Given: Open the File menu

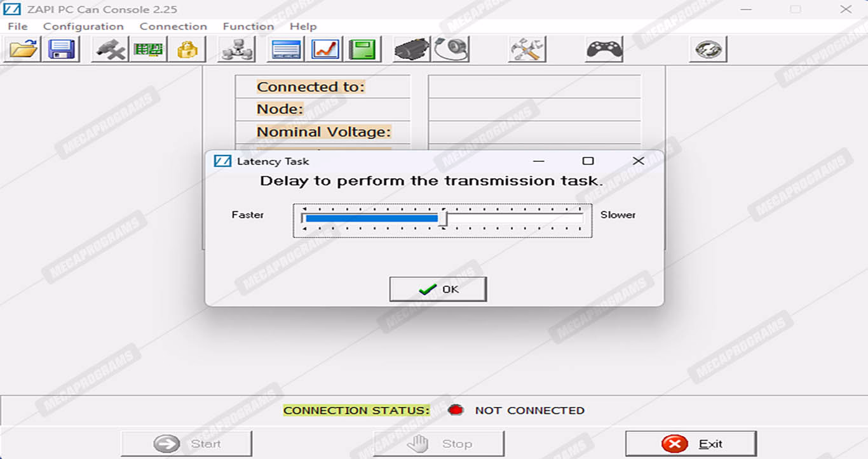Looking at the screenshot, I should [x=18, y=26].
